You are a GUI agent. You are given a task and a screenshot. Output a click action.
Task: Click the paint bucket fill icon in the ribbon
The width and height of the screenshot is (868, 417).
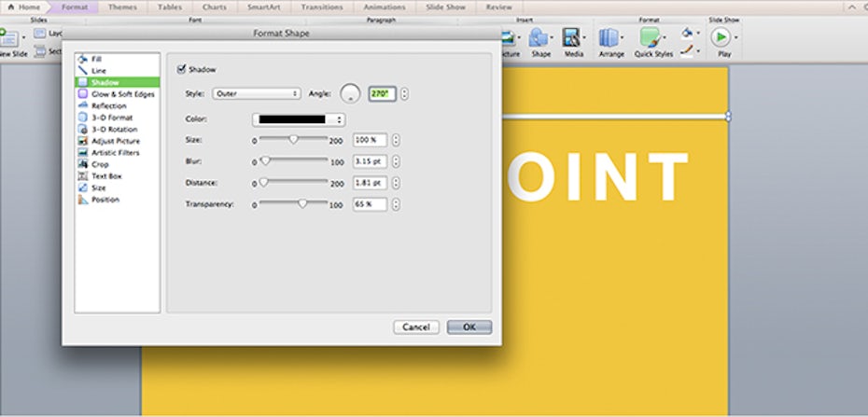[687, 33]
